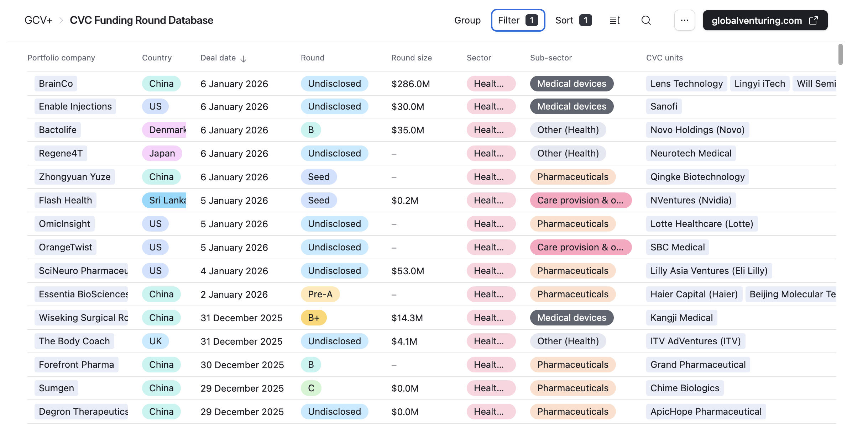Click the Sub-sector column header

tap(550, 58)
